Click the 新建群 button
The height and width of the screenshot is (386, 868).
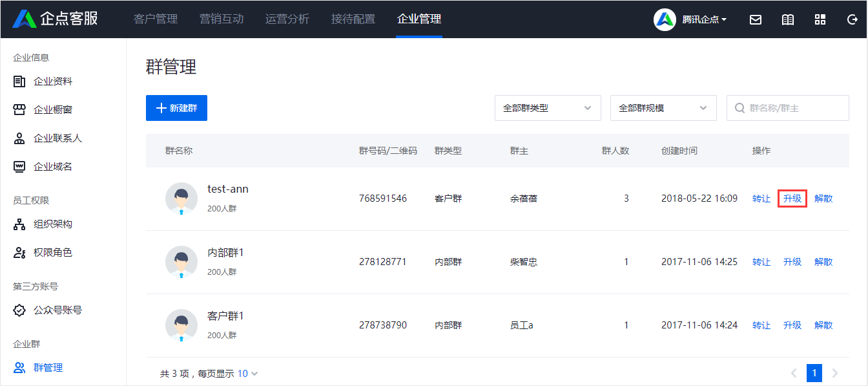(x=176, y=108)
